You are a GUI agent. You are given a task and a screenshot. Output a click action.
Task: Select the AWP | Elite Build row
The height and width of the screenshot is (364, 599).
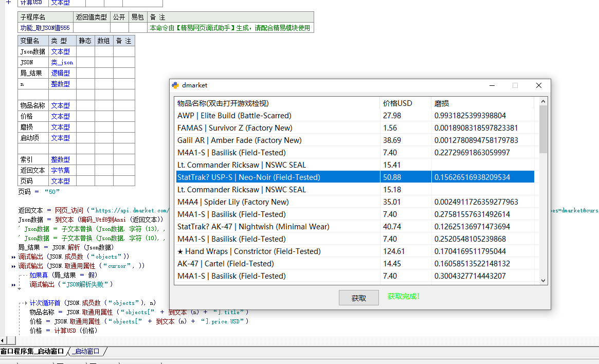[234, 116]
